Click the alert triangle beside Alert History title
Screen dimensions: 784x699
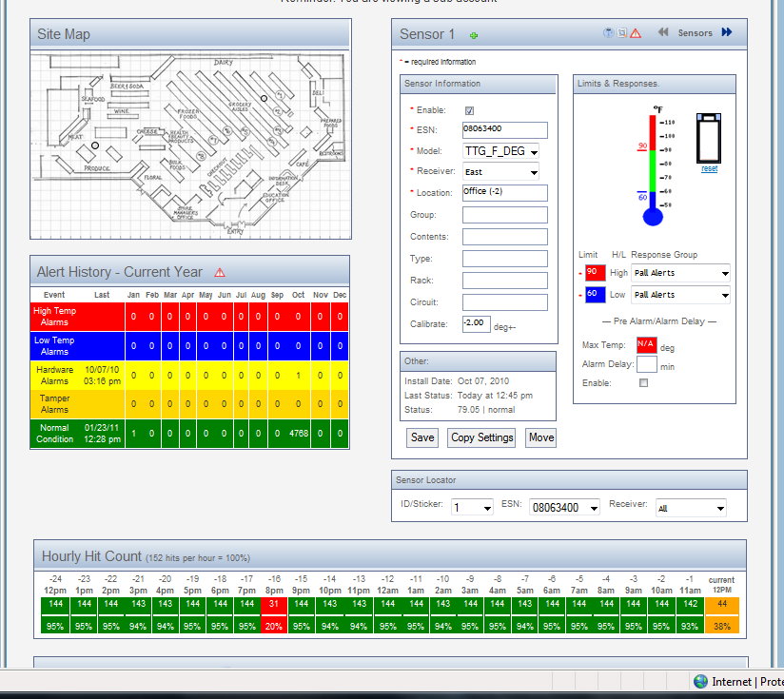tap(220, 273)
